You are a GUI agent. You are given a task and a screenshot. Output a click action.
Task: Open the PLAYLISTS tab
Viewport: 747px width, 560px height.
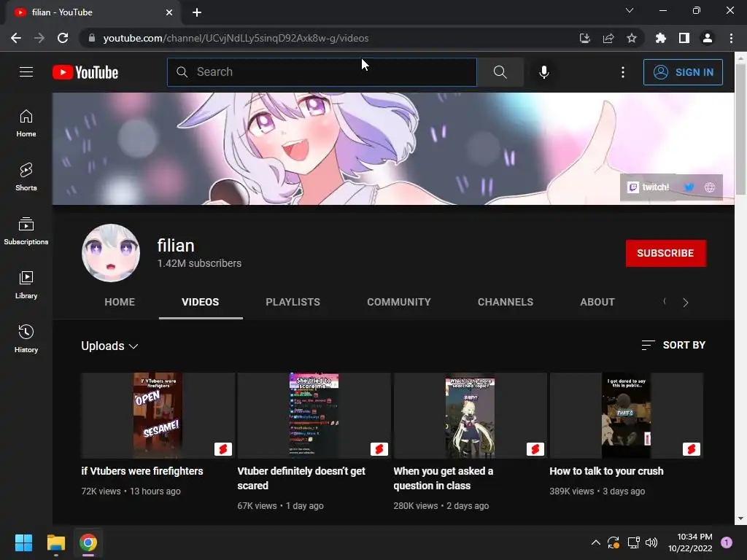tap(293, 302)
